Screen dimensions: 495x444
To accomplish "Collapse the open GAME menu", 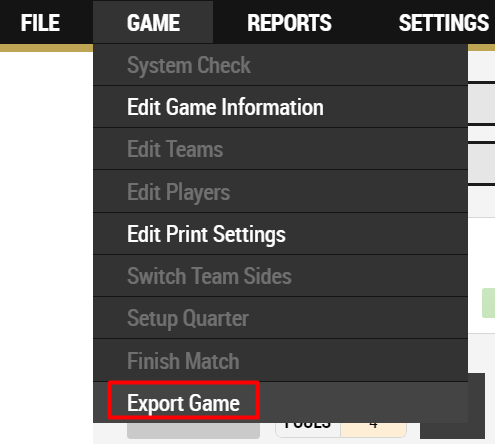I will (153, 22).
